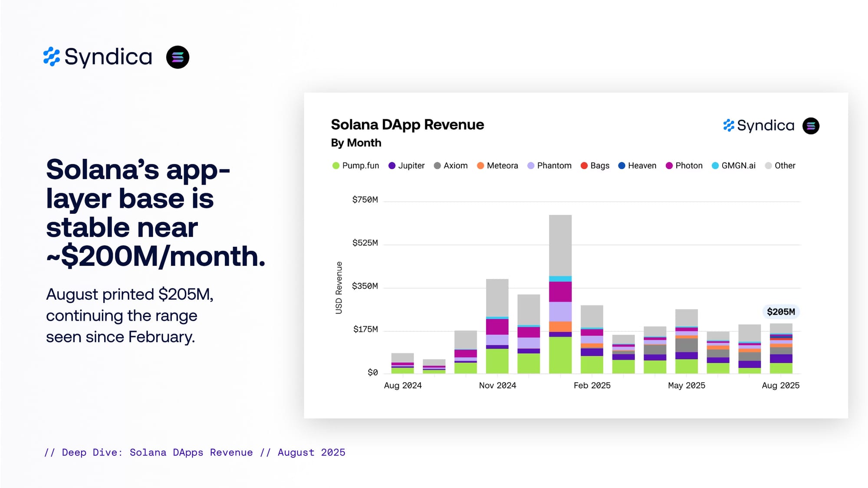
Task: Select the Jupiter legend color dot
Action: click(x=392, y=166)
